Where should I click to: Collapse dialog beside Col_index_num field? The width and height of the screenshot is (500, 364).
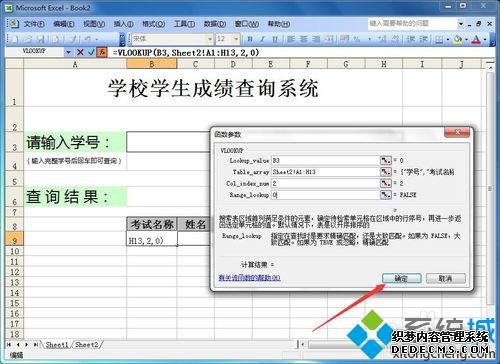pyautogui.click(x=386, y=183)
